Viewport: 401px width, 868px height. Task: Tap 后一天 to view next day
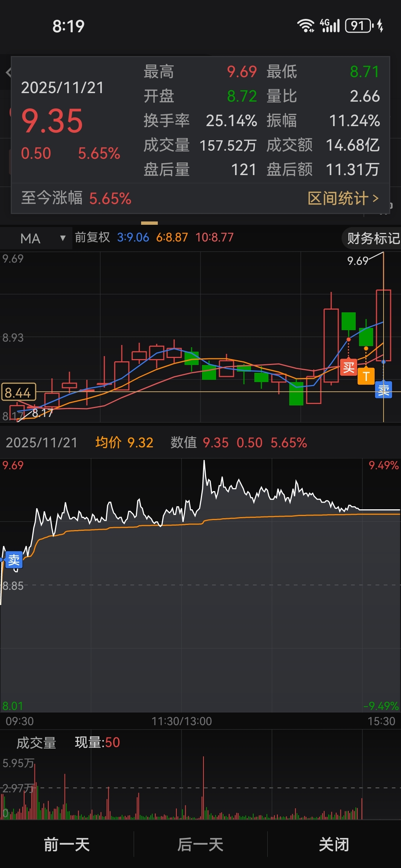[200, 844]
